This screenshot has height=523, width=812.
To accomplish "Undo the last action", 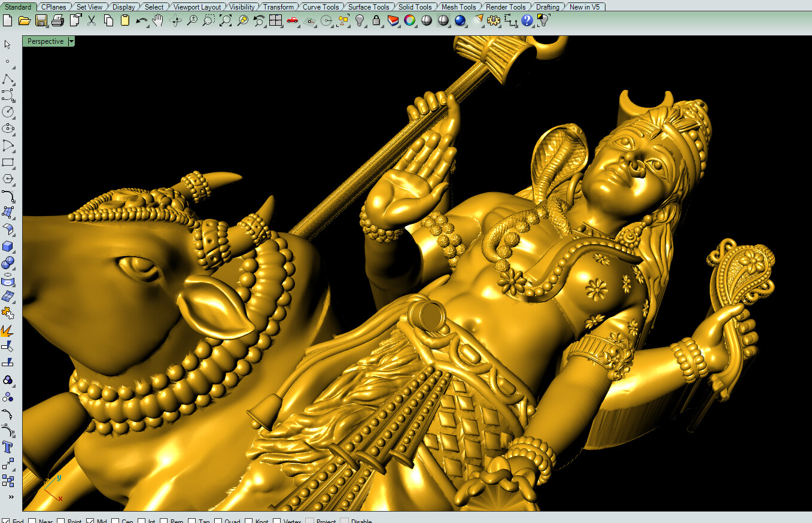I will pos(142,21).
